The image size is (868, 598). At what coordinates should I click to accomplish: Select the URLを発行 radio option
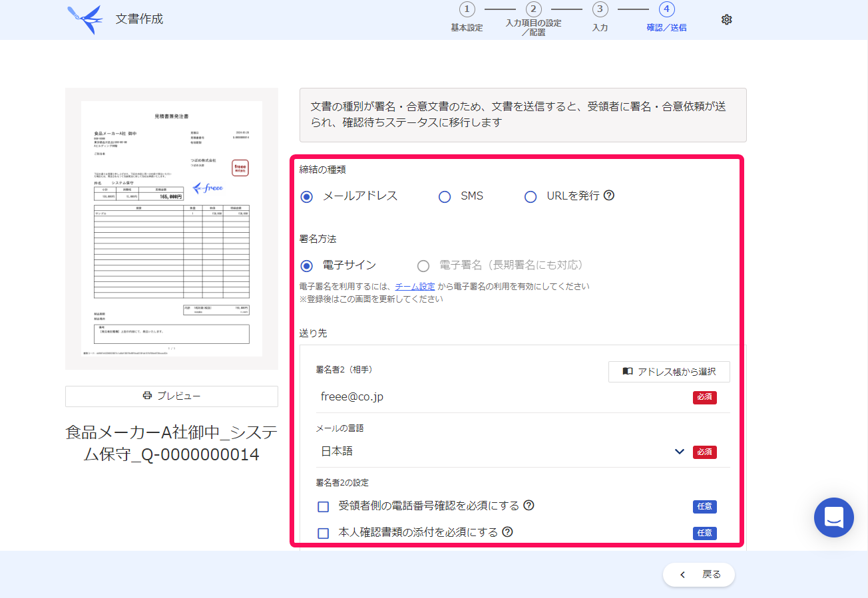(531, 197)
